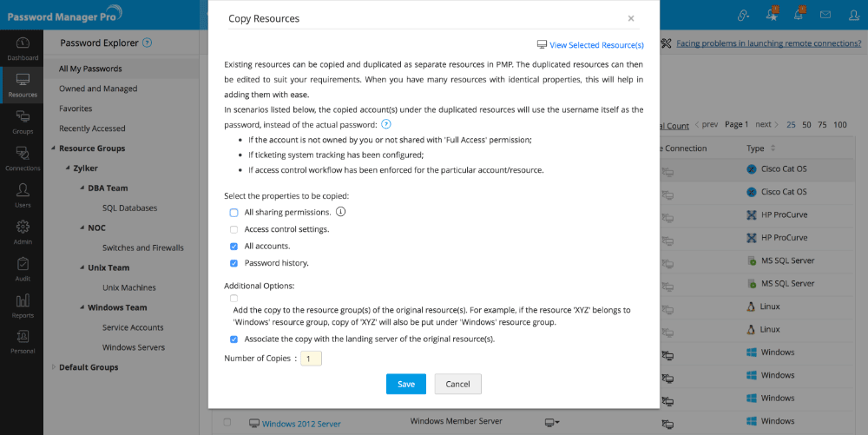Uncheck the All accounts checkbox
Viewport: 868px width, 435px height.
(x=233, y=247)
